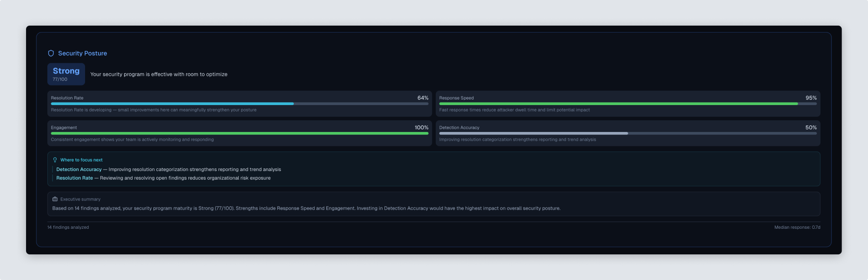Click the Detection Accuracy progress bar
868x280 pixels.
pos(628,133)
